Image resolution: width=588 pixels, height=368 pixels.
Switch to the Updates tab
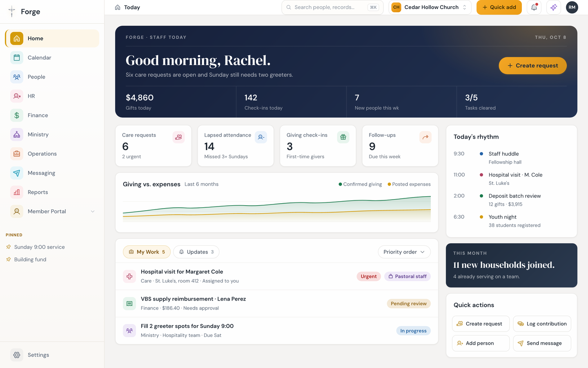196,252
